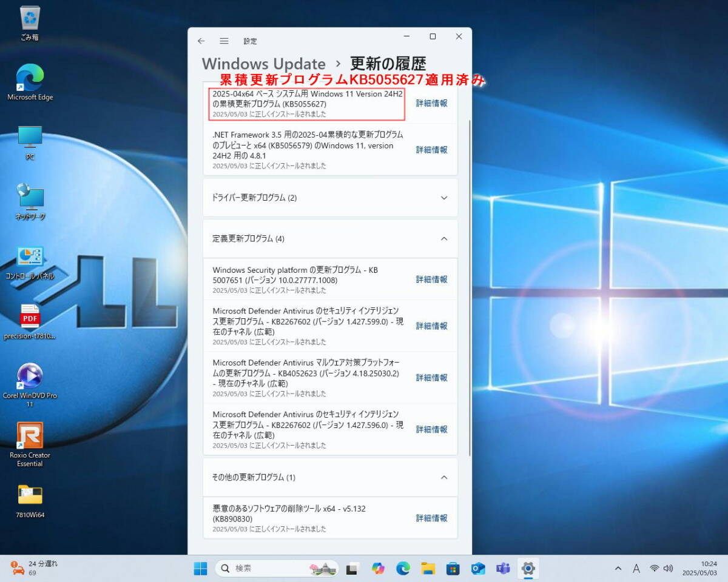Image resolution: width=728 pixels, height=582 pixels.
Task: Click the Windows Update breadcrumb link
Action: 263,64
